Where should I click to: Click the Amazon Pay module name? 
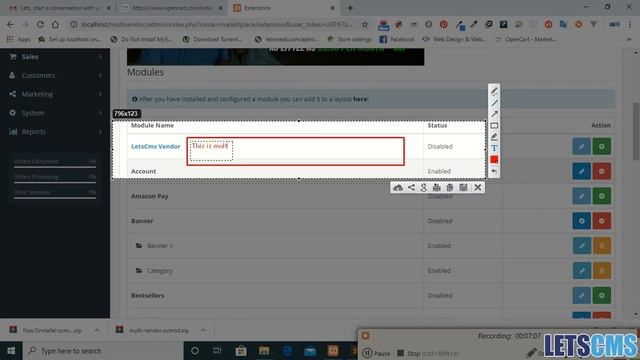pos(149,196)
